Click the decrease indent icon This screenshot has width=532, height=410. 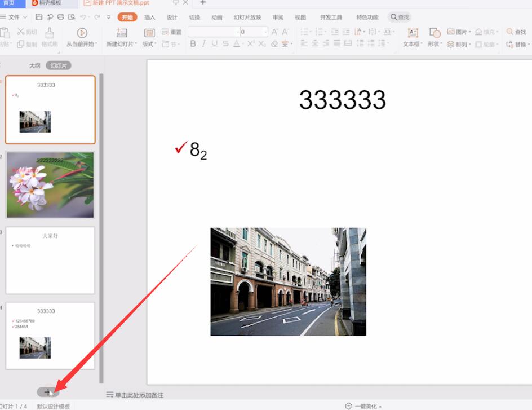click(x=335, y=32)
